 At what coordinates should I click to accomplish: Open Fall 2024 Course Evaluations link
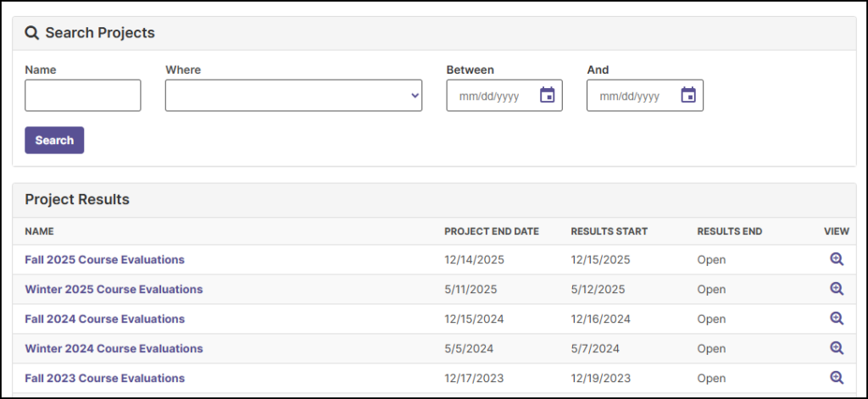coord(104,319)
